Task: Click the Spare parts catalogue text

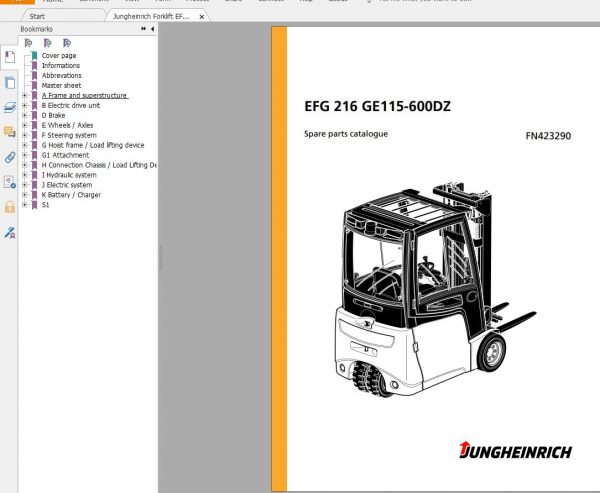Action: [346, 134]
